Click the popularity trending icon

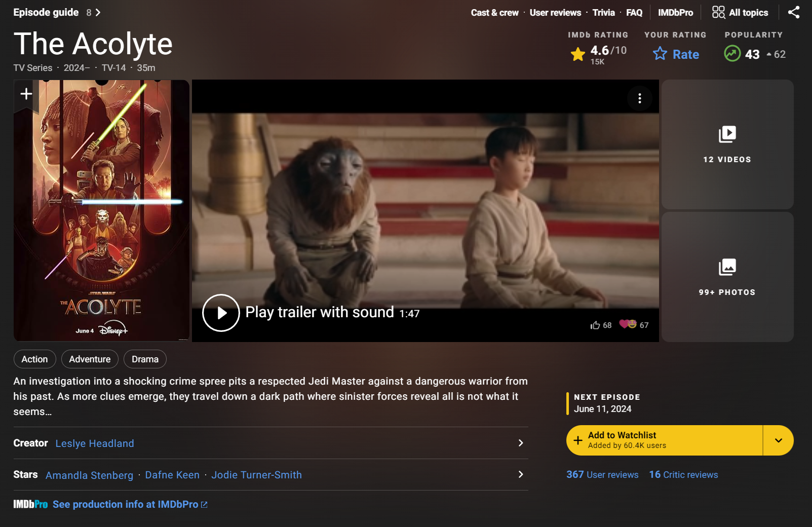click(x=732, y=53)
